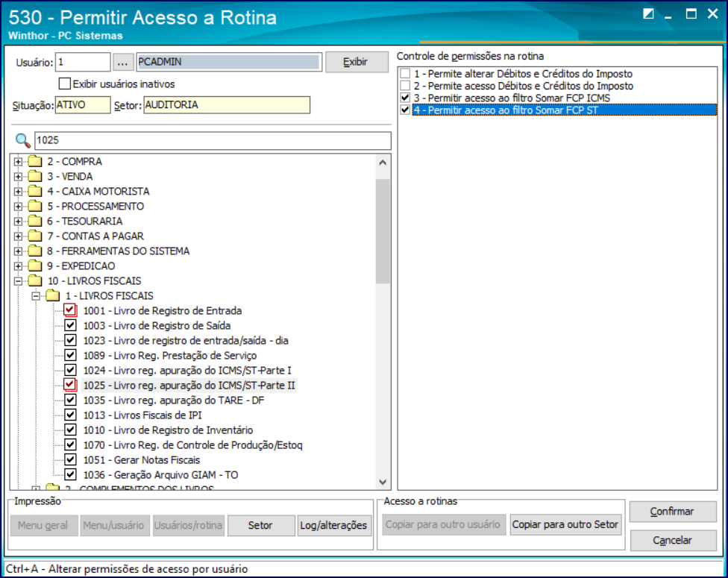Confirm changes with Confirmar button
The height and width of the screenshot is (578, 728).
pos(672,511)
